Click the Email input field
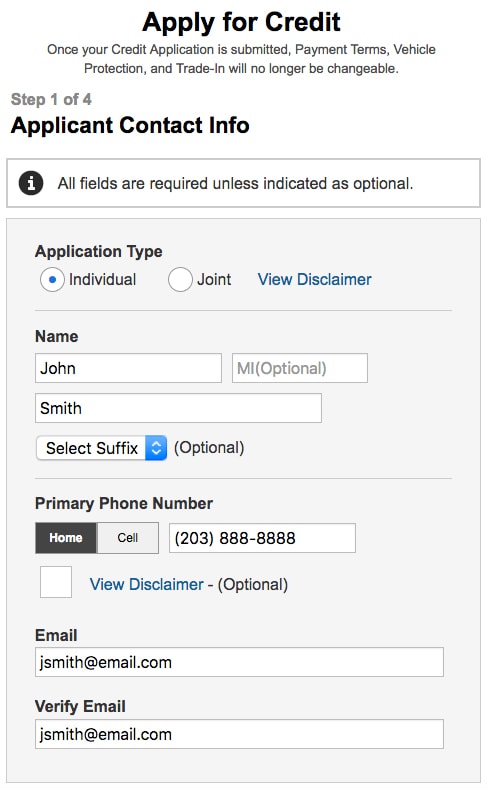This screenshot has height=789, width=487. pos(239,662)
